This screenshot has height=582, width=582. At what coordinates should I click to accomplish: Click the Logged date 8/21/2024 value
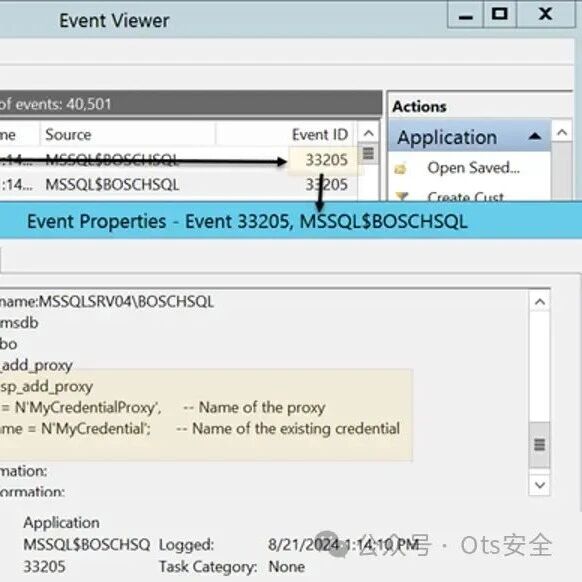click(343, 545)
